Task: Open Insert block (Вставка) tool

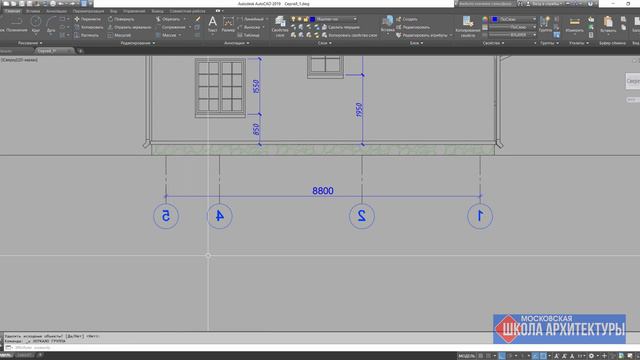Action: pyautogui.click(x=387, y=24)
